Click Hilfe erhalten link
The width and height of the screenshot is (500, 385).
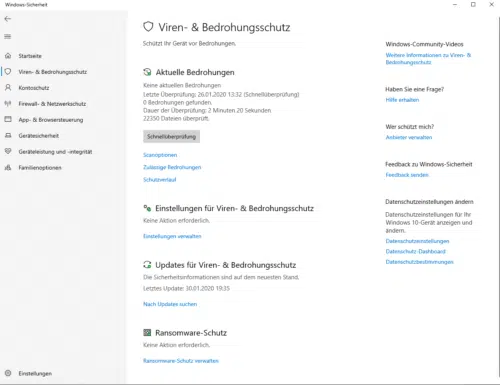tap(402, 100)
